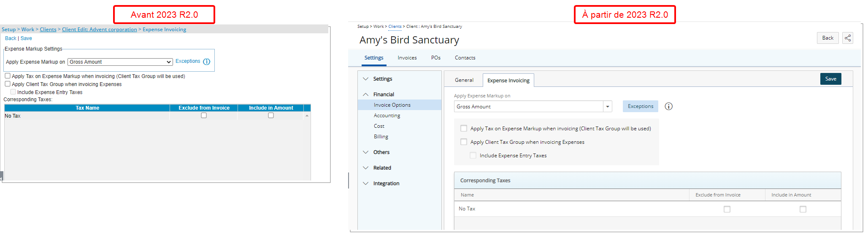Screen dimensions: 868x237
Task: Click the legacy Save link
Action: pyautogui.click(x=26, y=38)
